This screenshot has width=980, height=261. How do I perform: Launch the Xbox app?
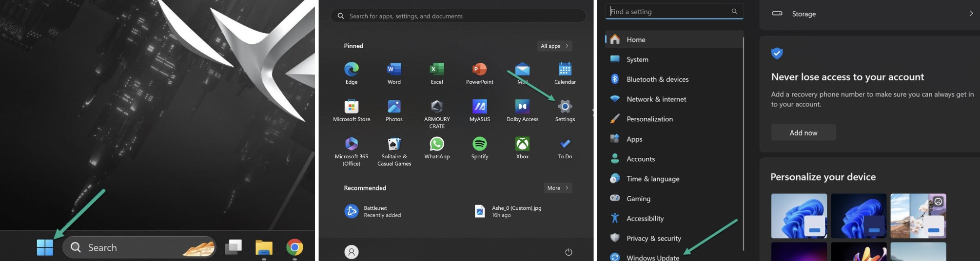click(x=522, y=148)
